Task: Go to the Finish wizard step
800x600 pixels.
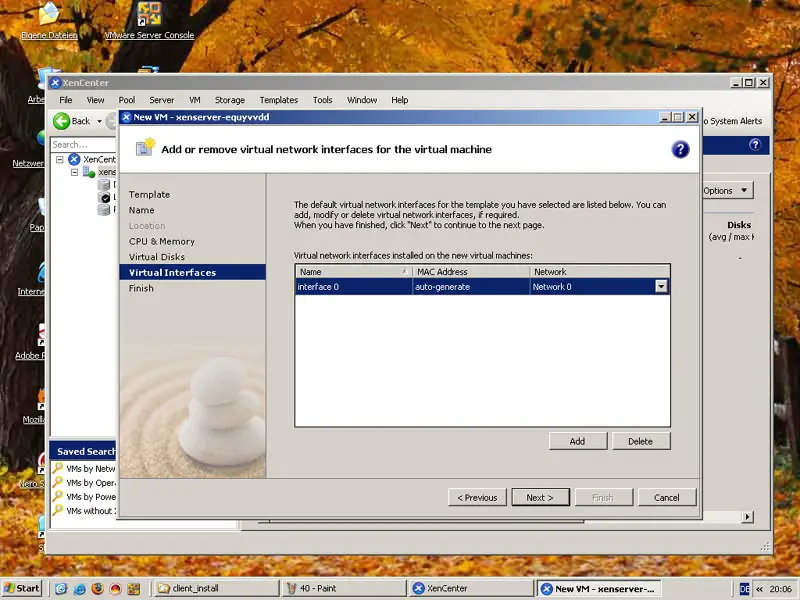Action: tap(141, 288)
